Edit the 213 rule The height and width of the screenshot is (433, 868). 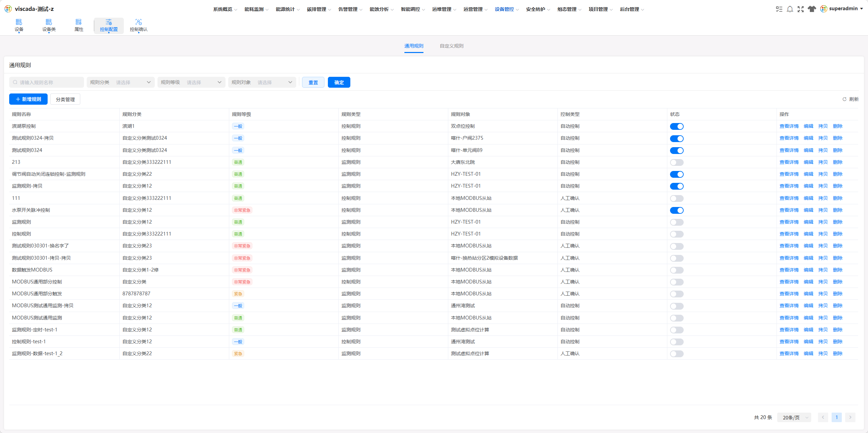[808, 162]
